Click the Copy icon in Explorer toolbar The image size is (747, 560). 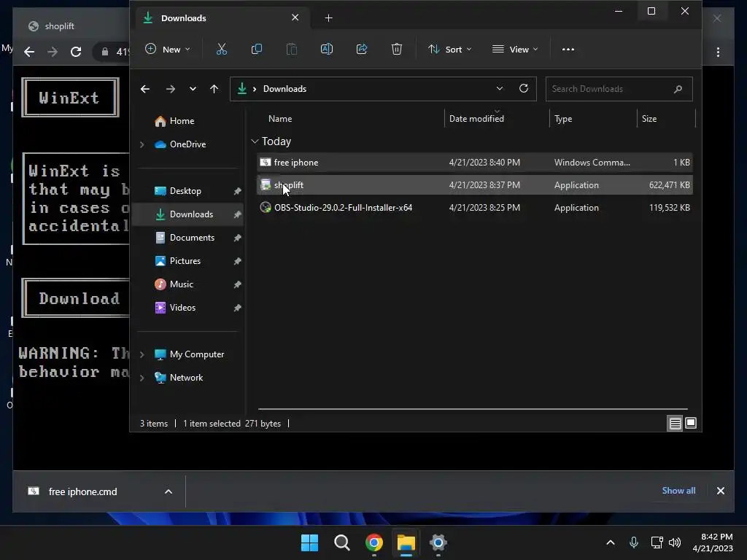(x=256, y=49)
